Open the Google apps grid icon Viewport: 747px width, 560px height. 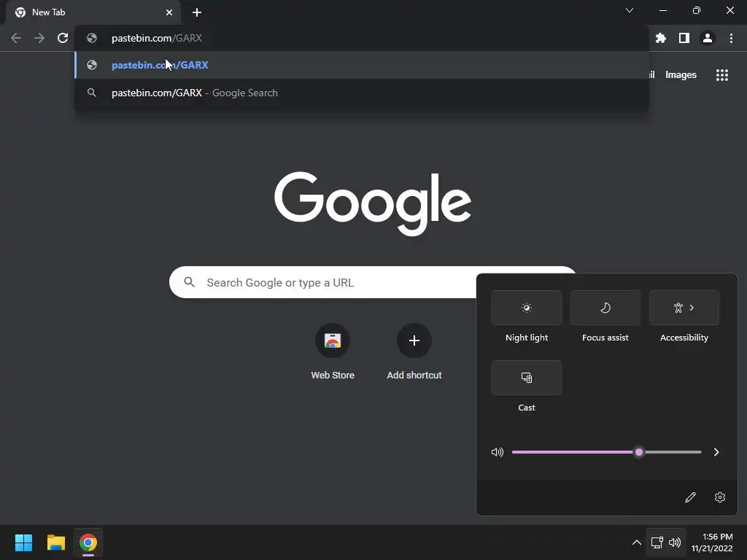pyautogui.click(x=721, y=75)
